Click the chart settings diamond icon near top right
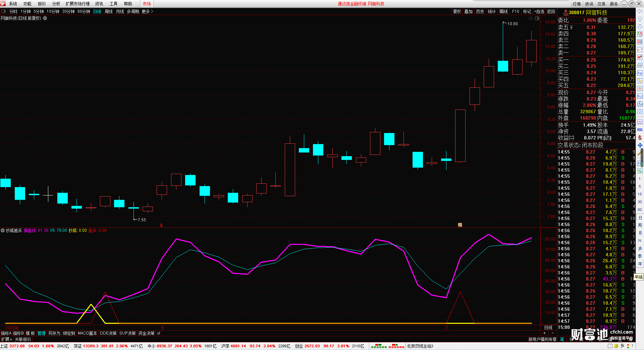Viewport: 644px width, 350px height. (x=531, y=18)
